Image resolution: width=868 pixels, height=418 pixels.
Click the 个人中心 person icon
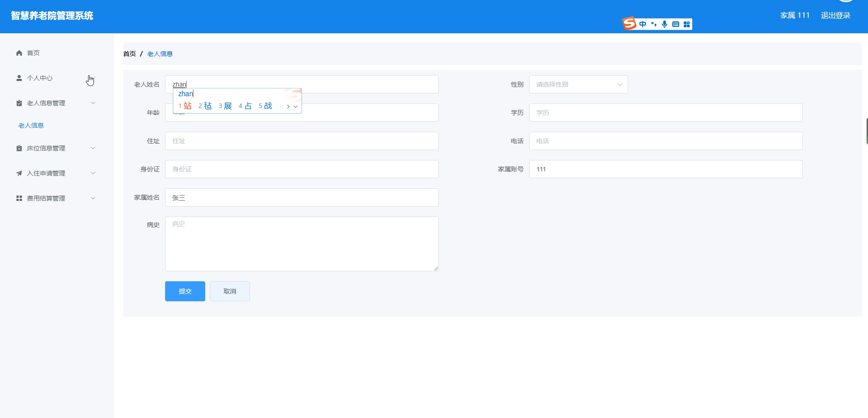click(19, 78)
